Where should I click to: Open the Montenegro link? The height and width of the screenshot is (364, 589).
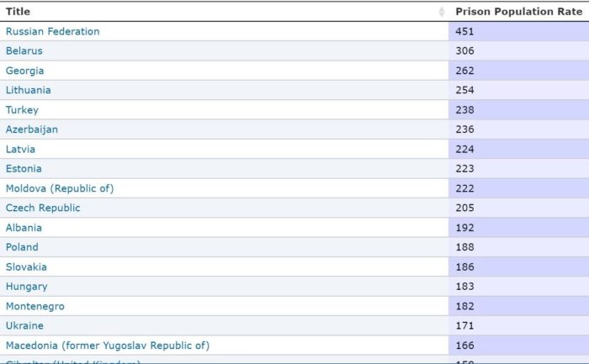(x=35, y=307)
